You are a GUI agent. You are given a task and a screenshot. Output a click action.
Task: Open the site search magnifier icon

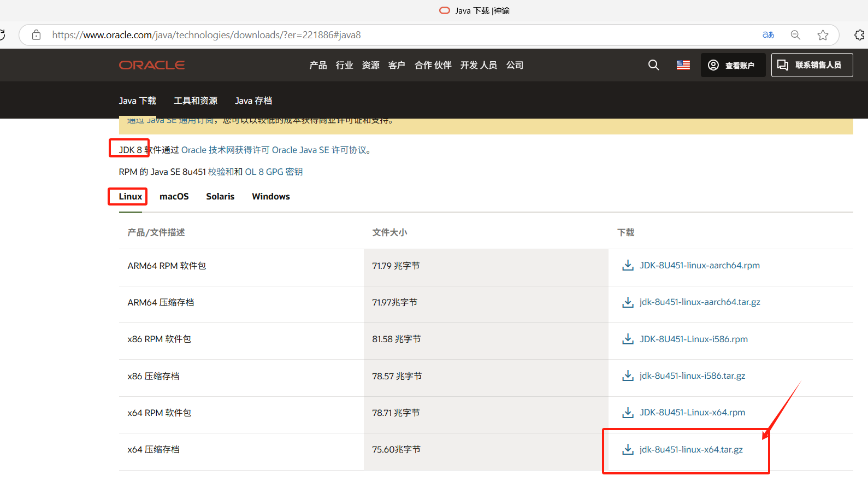click(653, 65)
